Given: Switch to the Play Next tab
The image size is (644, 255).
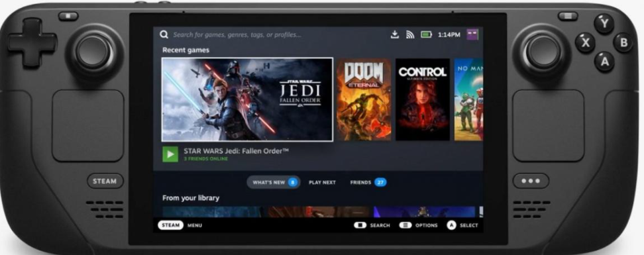Looking at the screenshot, I should coord(323,182).
